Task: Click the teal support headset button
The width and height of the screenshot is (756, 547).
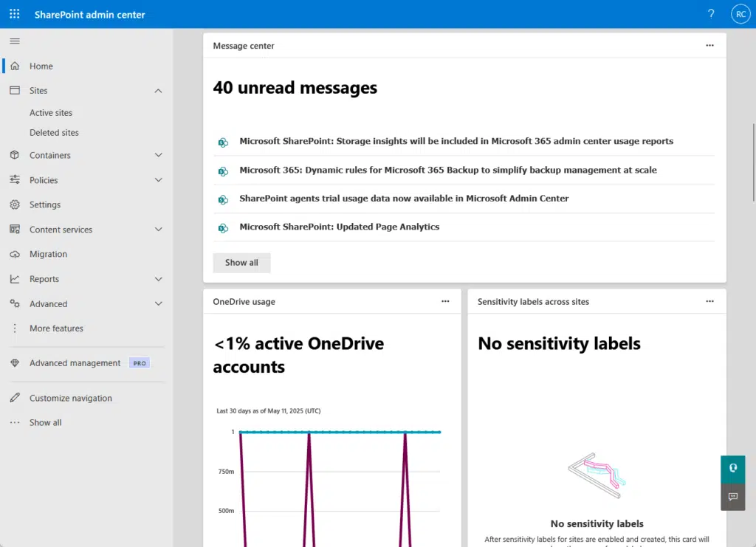Action: [x=733, y=469]
